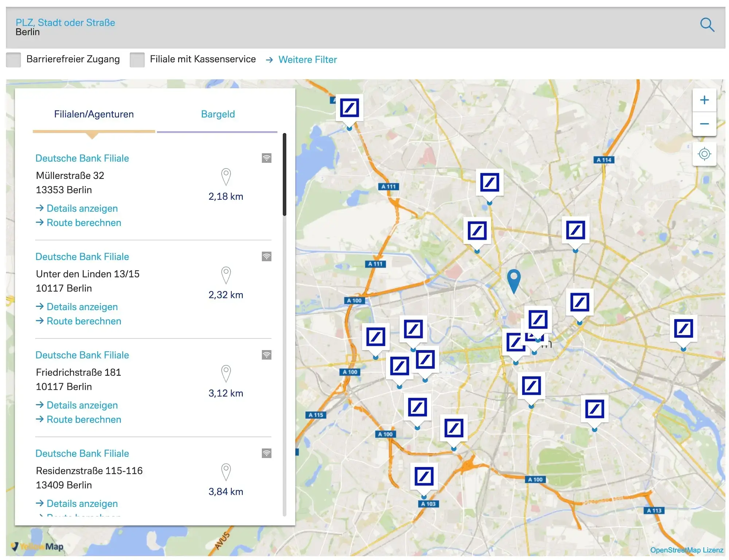The image size is (729, 560).
Task: Open Deutsche Bank Filiale title for Müllerstraße
Action: click(x=82, y=158)
